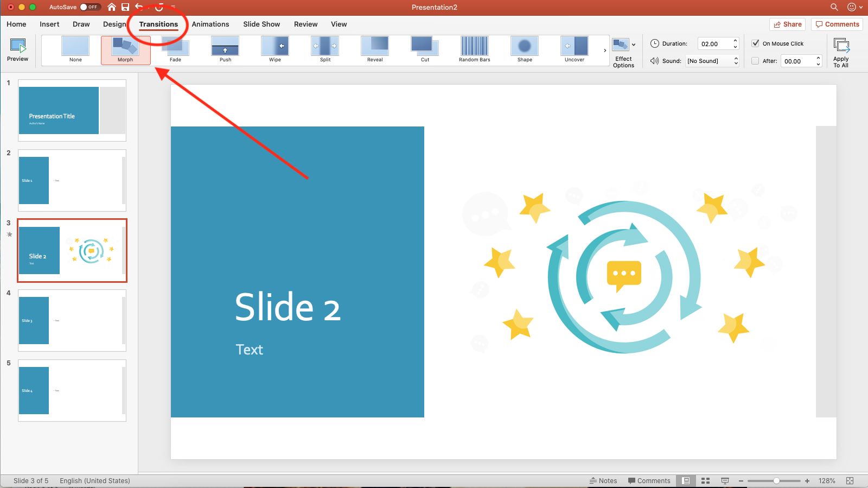Switch to Slide Sorter view
The width and height of the screenshot is (868, 488).
pos(705,481)
